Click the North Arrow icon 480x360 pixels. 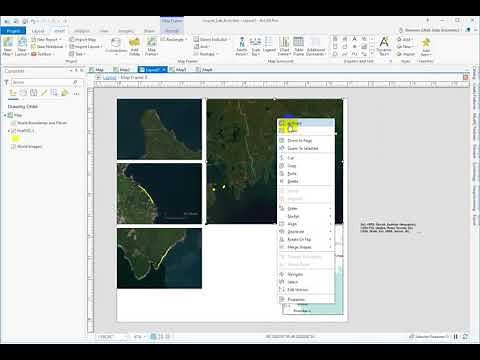point(242,46)
